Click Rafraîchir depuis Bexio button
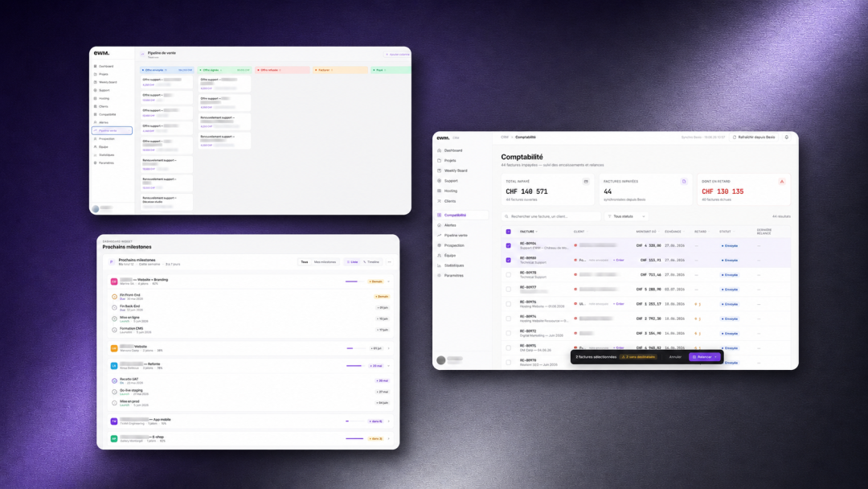 point(754,138)
